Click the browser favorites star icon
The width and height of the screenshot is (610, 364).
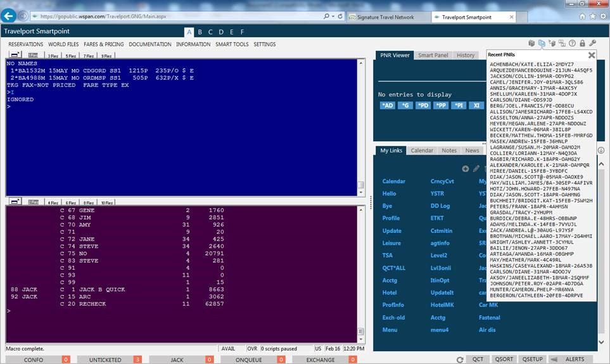tap(592, 16)
